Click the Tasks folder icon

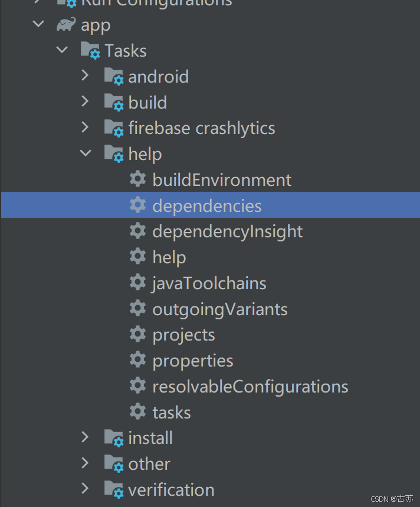pyautogui.click(x=89, y=50)
